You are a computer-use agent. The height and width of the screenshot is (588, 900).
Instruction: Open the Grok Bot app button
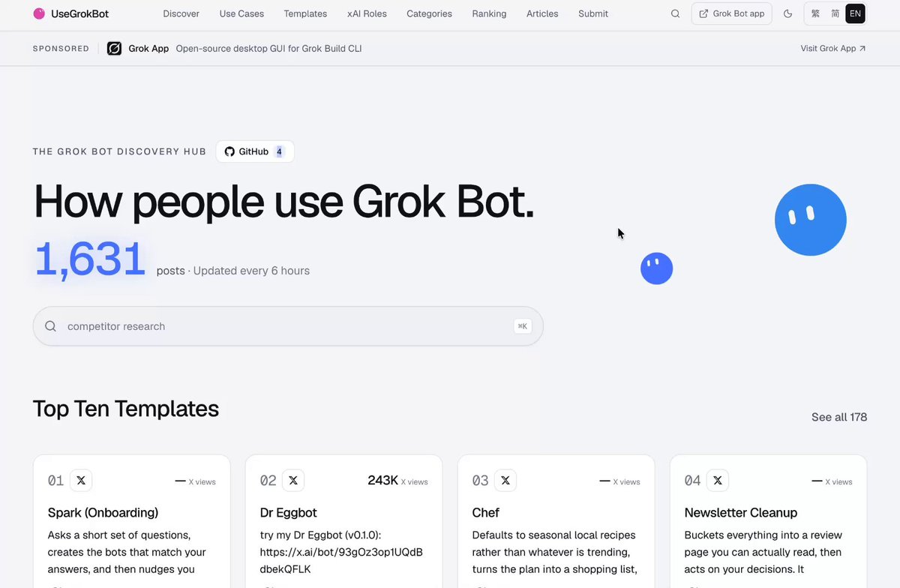731,13
